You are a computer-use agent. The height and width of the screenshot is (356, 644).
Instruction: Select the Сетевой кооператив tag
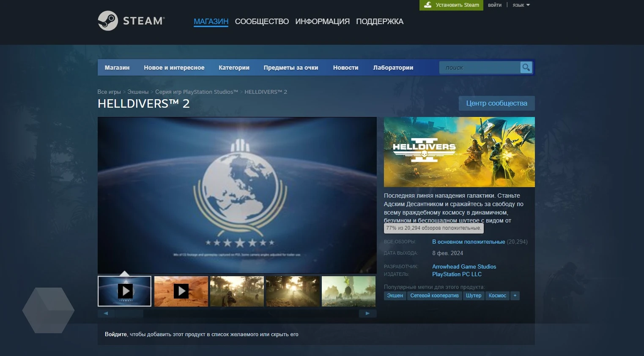(434, 296)
